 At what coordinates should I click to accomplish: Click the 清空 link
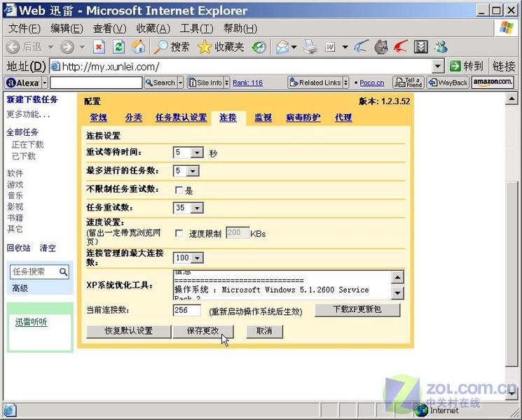48,248
